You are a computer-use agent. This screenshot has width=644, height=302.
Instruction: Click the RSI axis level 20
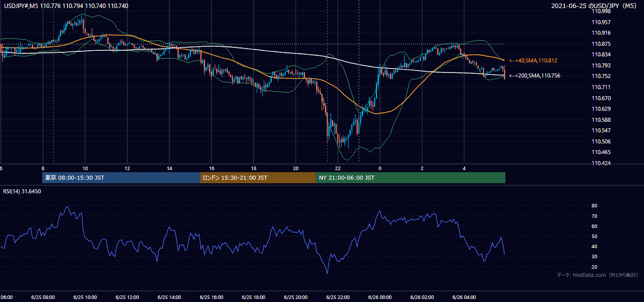point(594,267)
